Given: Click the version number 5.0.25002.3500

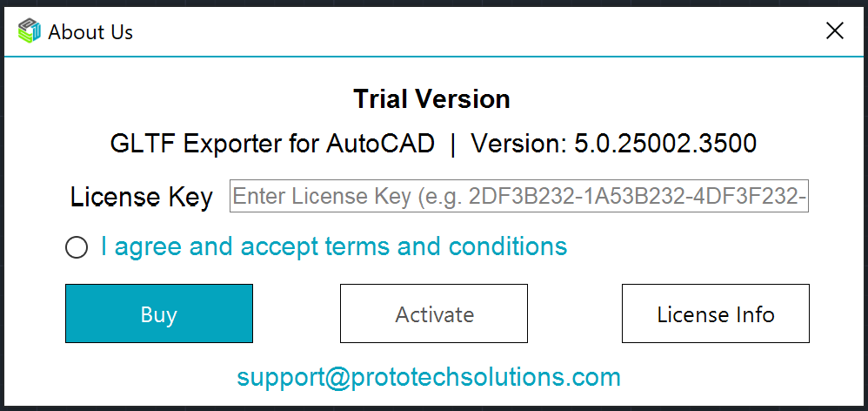Looking at the screenshot, I should point(665,143).
